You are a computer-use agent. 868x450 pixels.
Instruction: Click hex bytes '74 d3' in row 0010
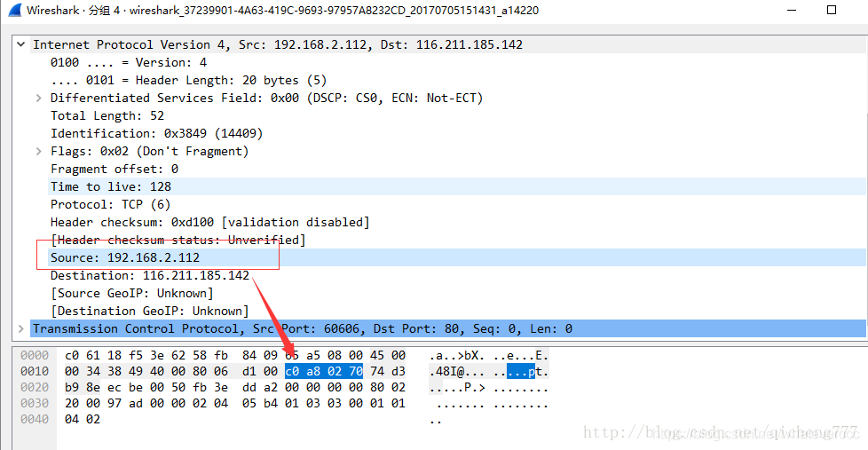pos(388,371)
